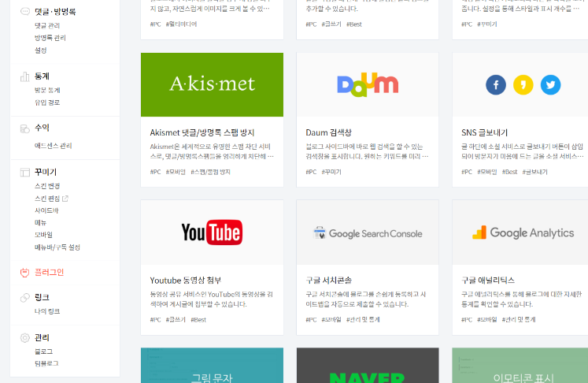Click the yellow KakaoStory icon in SNS card
The height and width of the screenshot is (383, 588).
point(523,85)
